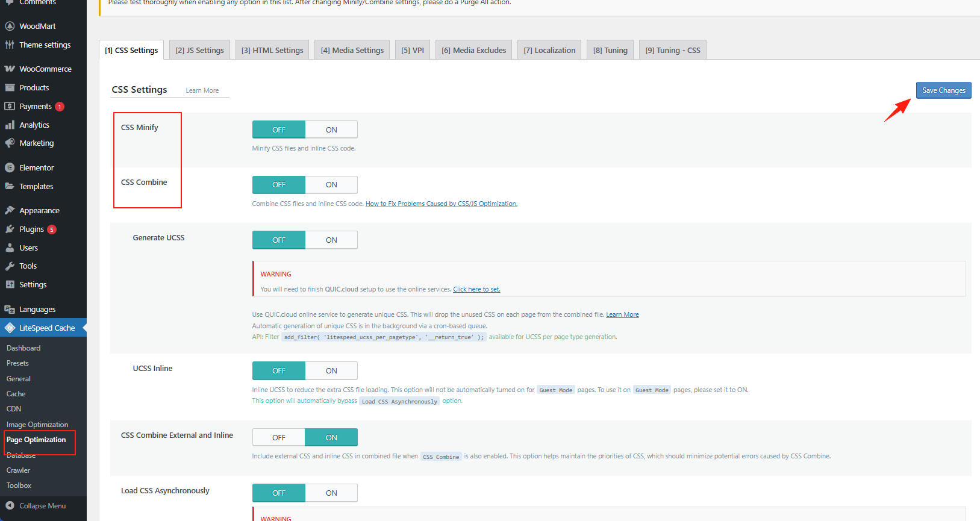Enable Load CSS Asynchronously
Screen dimensions: 980x521
(331, 493)
